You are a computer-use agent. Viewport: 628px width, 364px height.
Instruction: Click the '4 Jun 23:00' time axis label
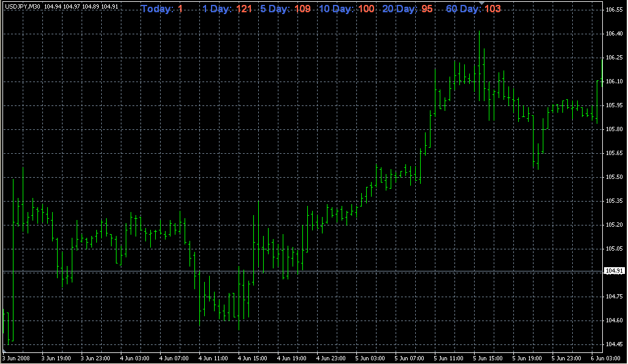[x=331, y=358]
